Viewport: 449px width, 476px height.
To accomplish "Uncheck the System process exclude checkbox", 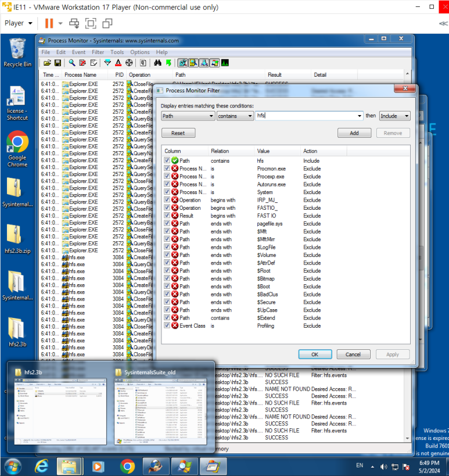I will click(x=167, y=192).
